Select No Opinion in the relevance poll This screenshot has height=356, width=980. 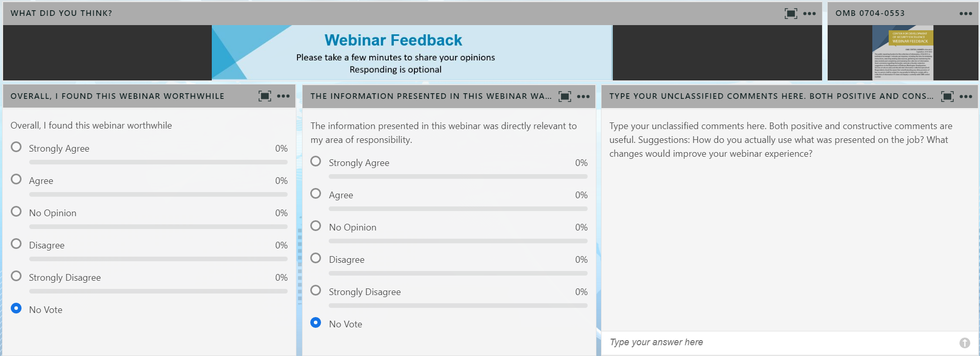316,226
